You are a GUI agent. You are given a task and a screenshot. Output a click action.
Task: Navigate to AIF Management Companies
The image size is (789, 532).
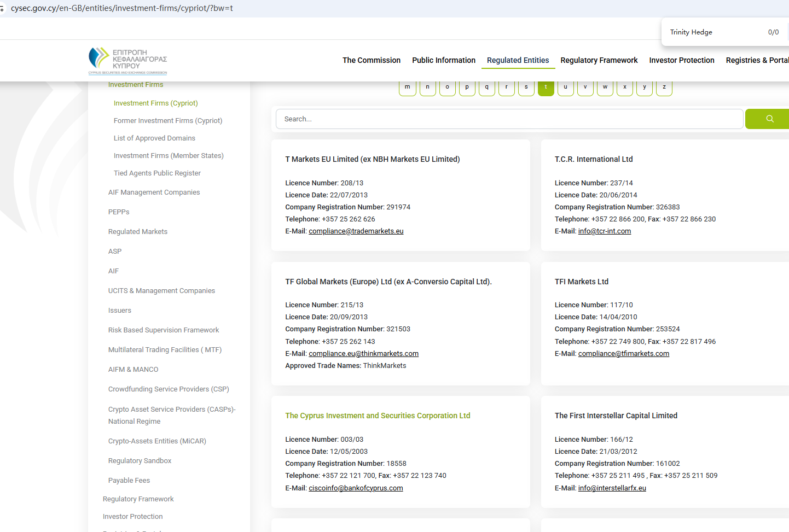click(x=154, y=192)
